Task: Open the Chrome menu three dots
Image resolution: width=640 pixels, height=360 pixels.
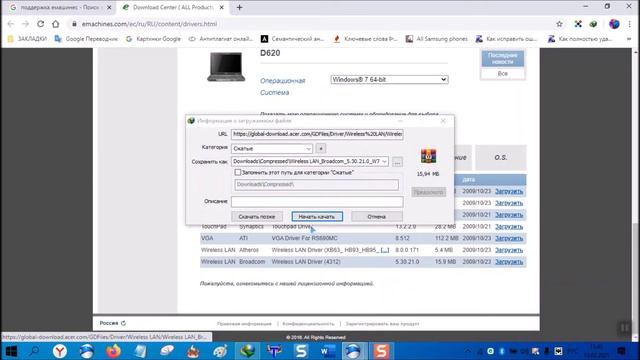Action: 630,24
